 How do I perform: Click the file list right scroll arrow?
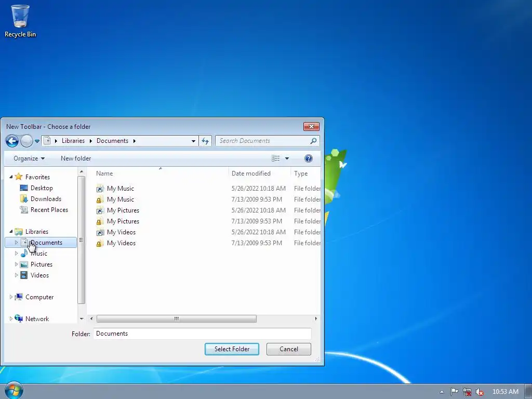(316, 318)
